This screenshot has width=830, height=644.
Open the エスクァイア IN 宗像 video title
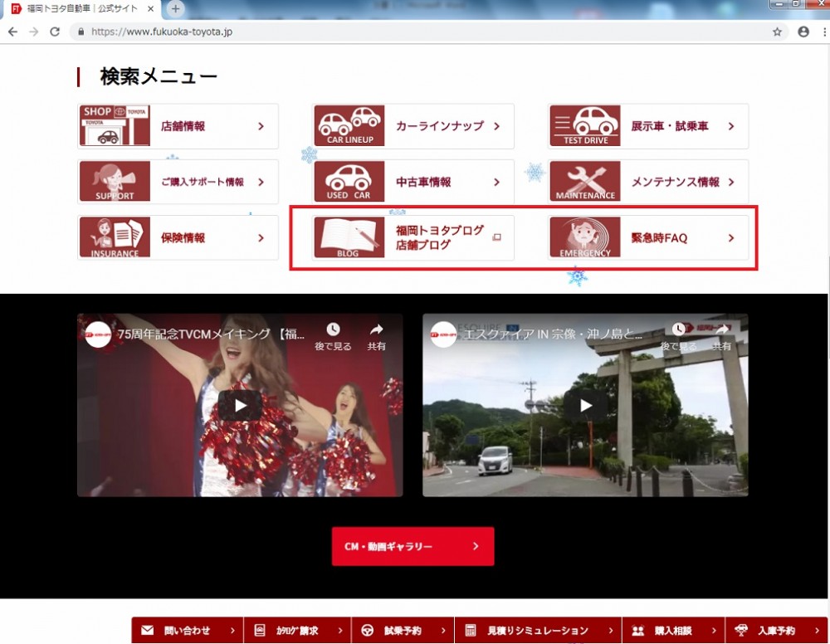point(553,334)
